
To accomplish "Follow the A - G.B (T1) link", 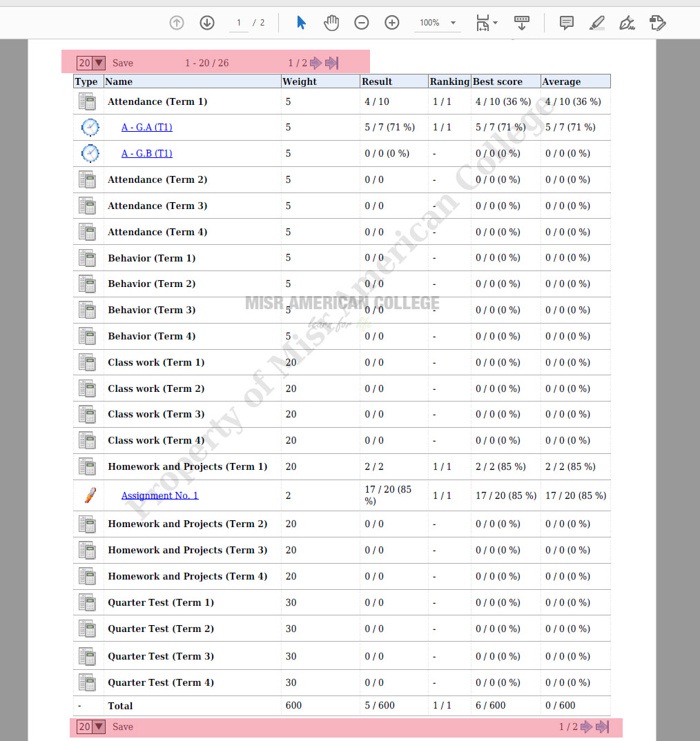I will click(147, 153).
